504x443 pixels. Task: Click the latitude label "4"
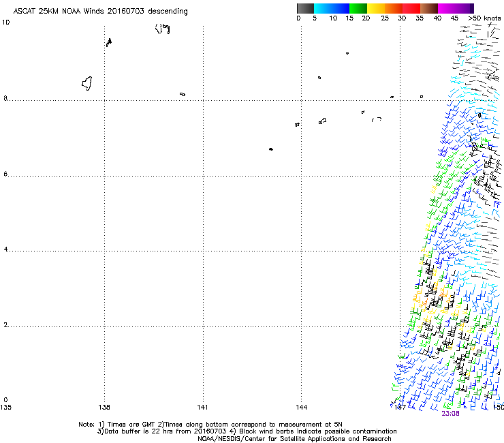tap(5, 249)
